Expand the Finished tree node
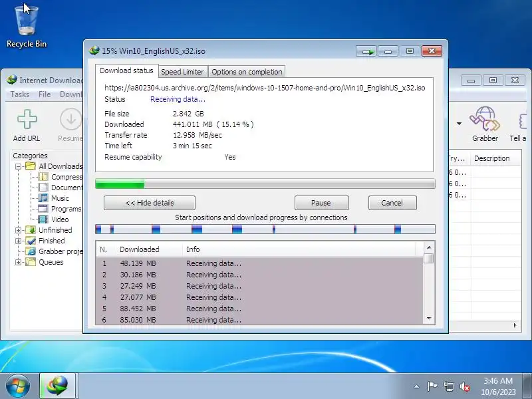 click(x=19, y=241)
